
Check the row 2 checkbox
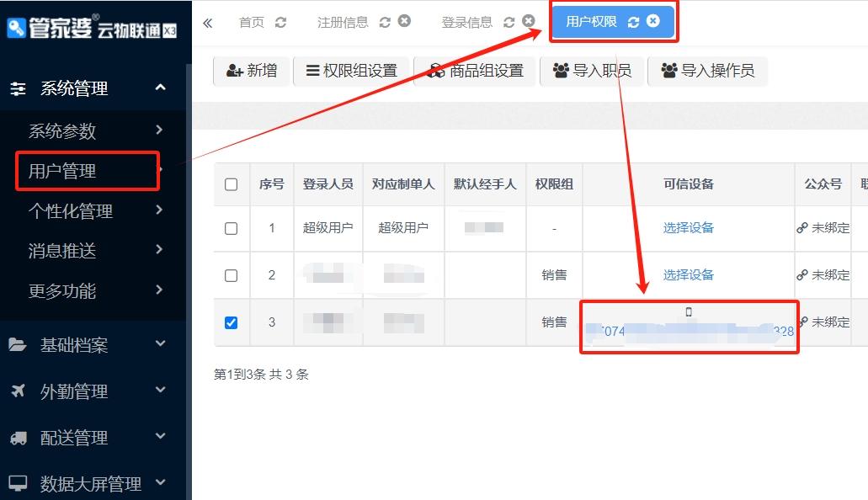pos(232,275)
